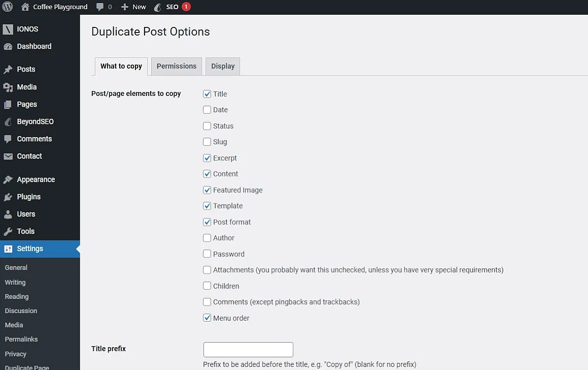Image resolution: width=588 pixels, height=370 pixels.
Task: Open the red SEO notification badge
Action: pyautogui.click(x=186, y=7)
